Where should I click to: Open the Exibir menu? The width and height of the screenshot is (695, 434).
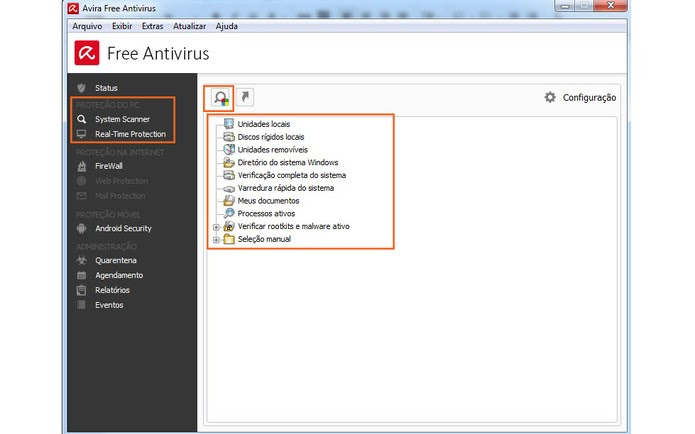coord(122,26)
